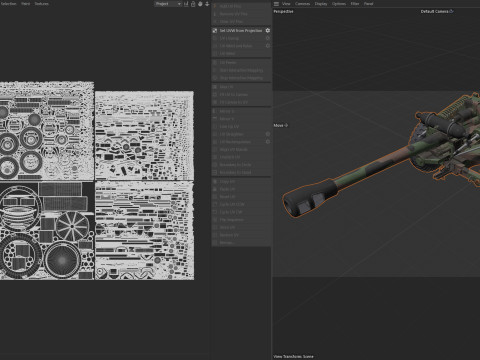
Task: Open the Cameras menu
Action: [302, 4]
